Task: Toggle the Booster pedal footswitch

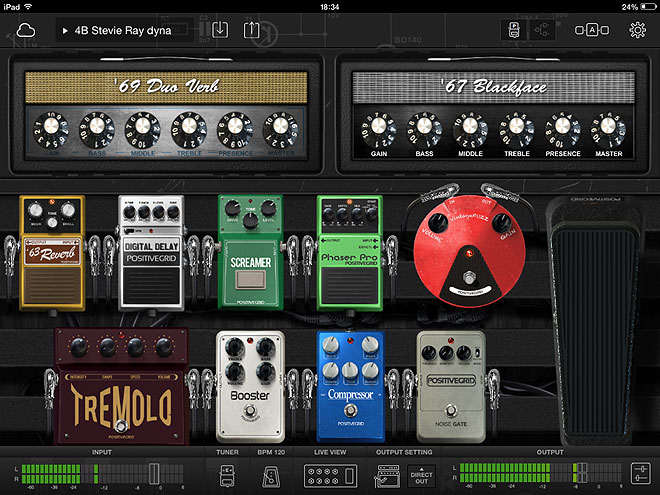Action: (x=250, y=410)
